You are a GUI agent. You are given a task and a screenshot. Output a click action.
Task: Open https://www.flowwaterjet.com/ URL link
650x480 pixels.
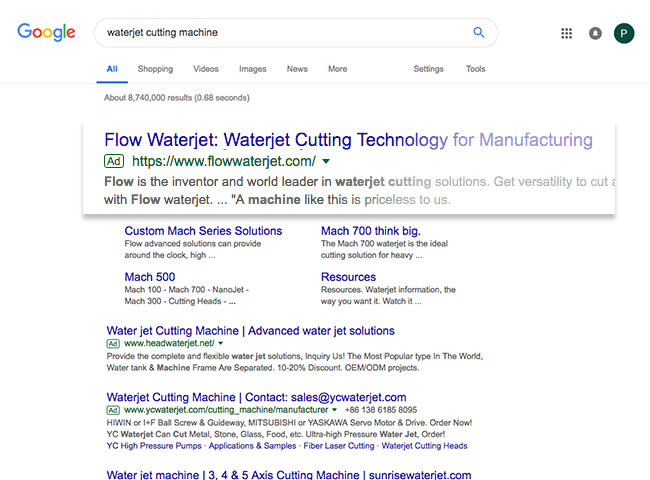[224, 161]
